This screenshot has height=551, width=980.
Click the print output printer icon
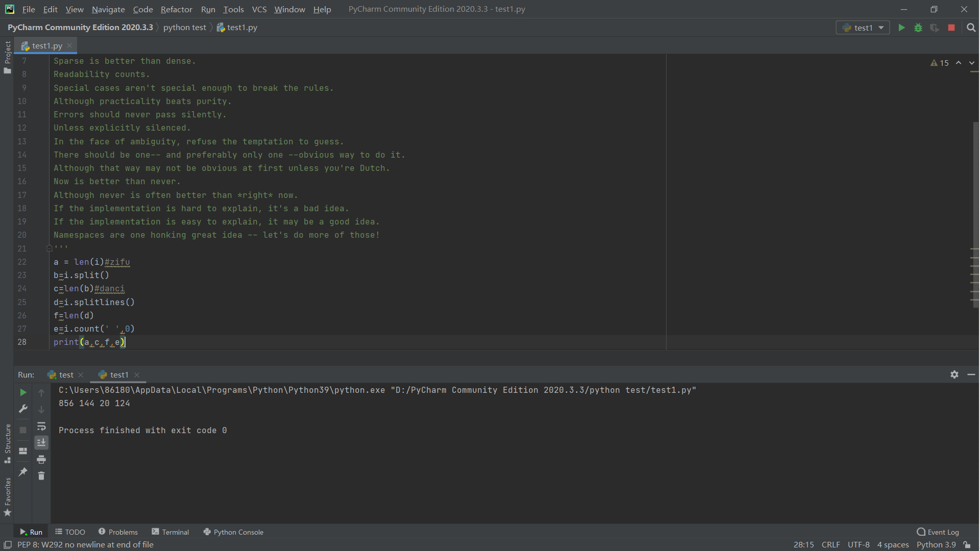pos(41,460)
